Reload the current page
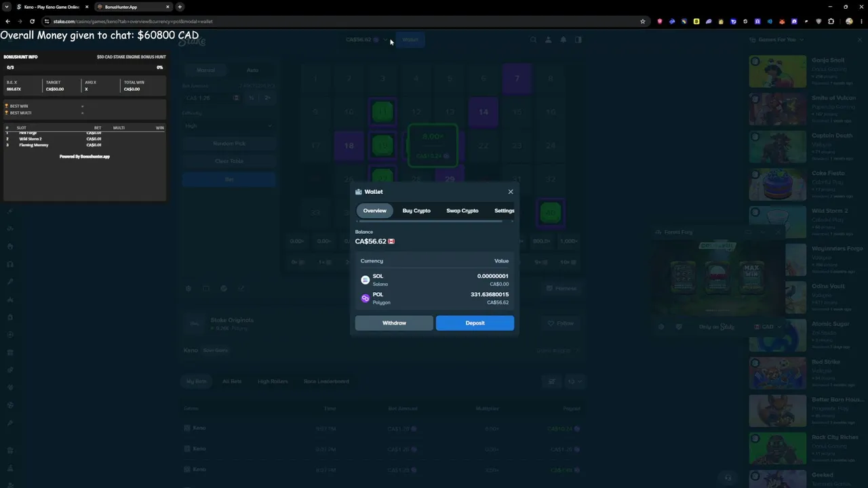Image resolution: width=868 pixels, height=488 pixels. click(x=32, y=21)
